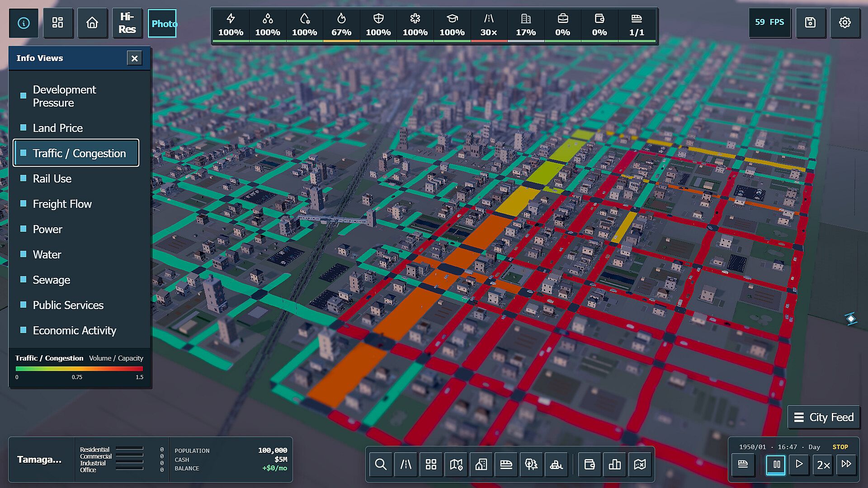Click the wallet budget icon in bottom toolbar
Screen dimensions: 868x488
point(590,465)
